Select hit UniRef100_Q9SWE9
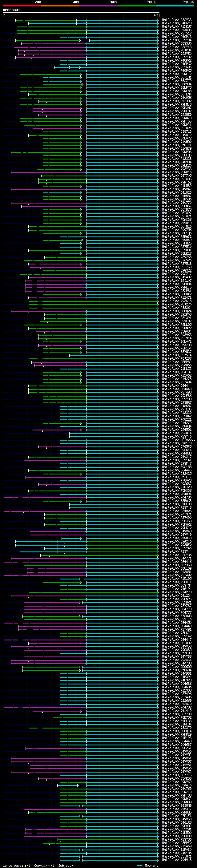Image resolution: width=197 pixels, height=868 pixels. [177, 115]
